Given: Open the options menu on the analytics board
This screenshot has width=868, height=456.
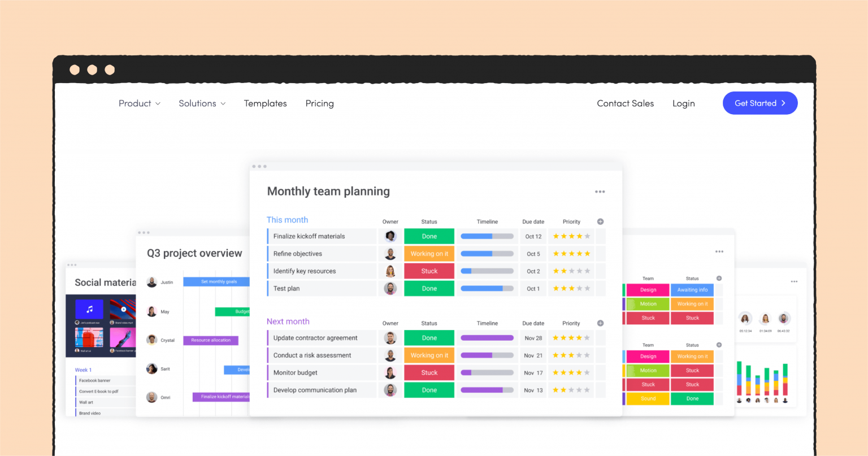Looking at the screenshot, I should (x=794, y=281).
